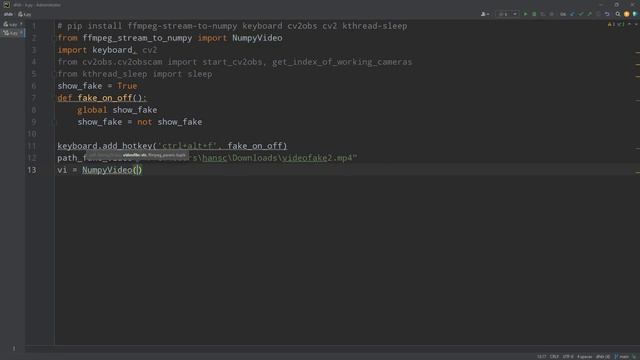Open the Git branch widget in the status bar
This screenshot has height=360, width=640.
pos(622,357)
